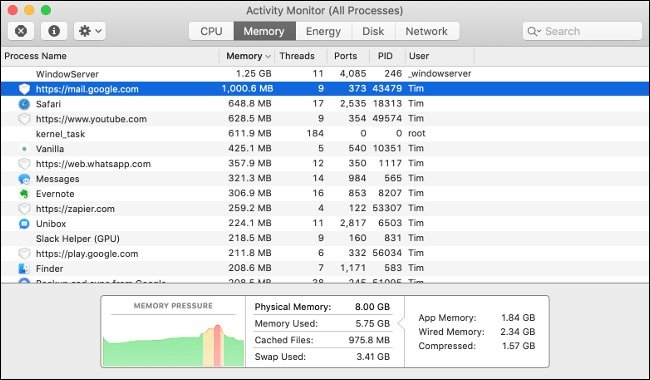Click Safari's 648.8 MB memory value

(x=250, y=104)
